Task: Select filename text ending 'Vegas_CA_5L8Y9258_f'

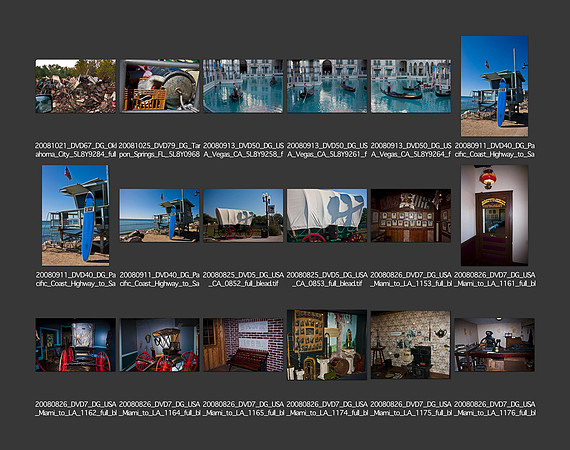Action: coord(243,150)
